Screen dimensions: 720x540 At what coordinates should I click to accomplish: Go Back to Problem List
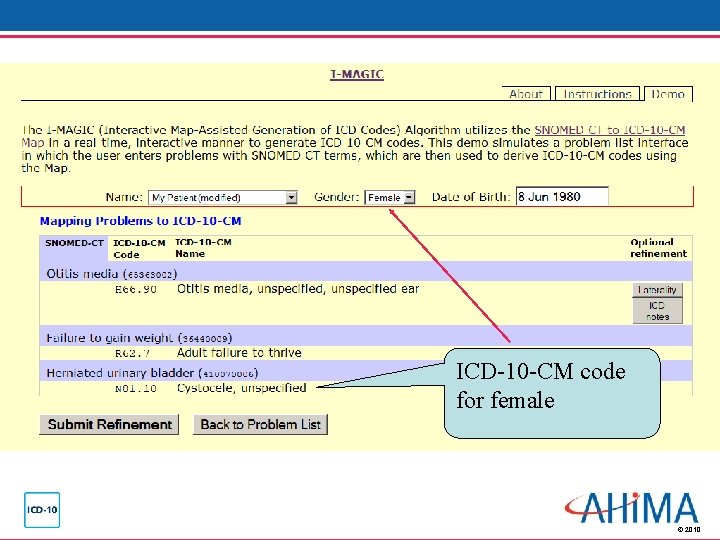[x=260, y=424]
